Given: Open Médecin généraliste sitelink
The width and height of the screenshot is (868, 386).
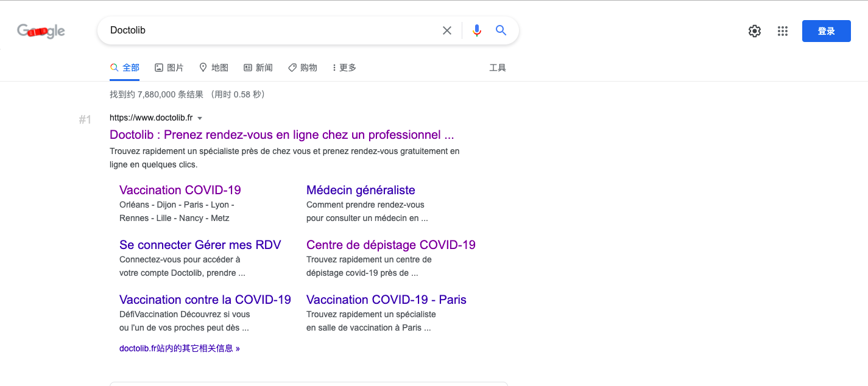Looking at the screenshot, I should coord(361,190).
